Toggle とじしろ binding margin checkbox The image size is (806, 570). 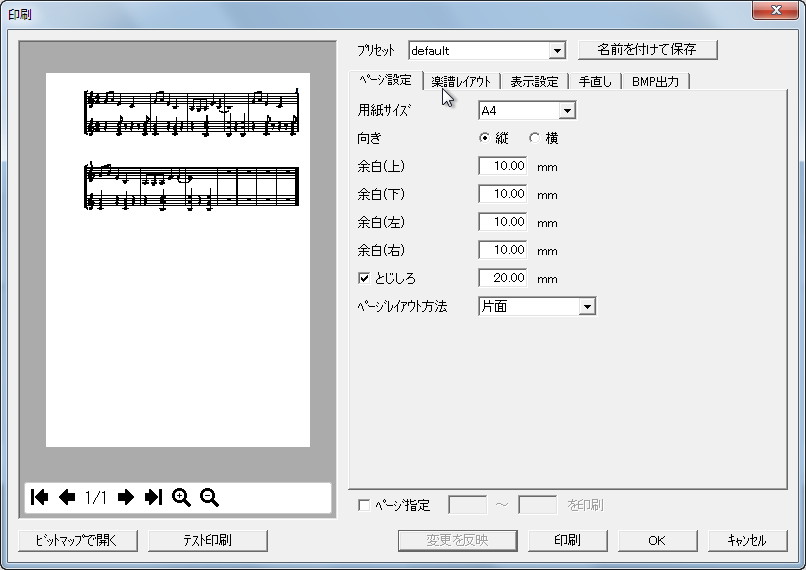[x=364, y=278]
